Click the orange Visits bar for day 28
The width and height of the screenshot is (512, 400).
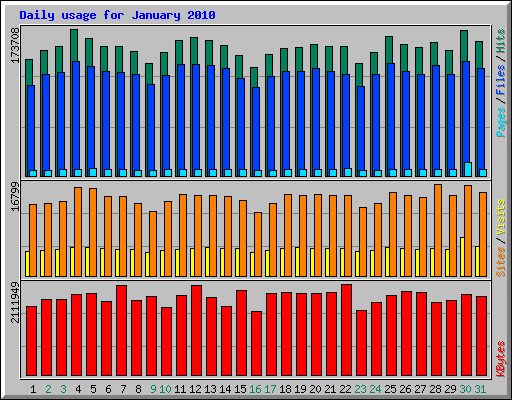(438, 230)
